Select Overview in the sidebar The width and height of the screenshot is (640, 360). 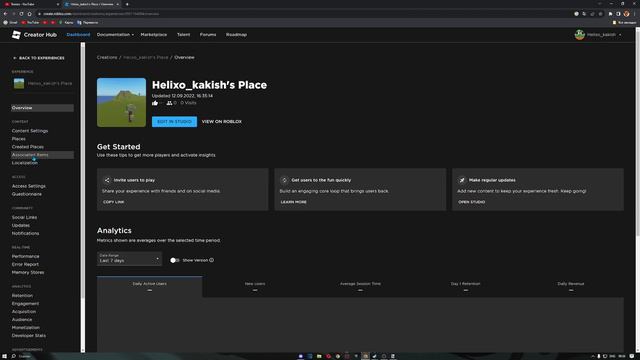pyautogui.click(x=42, y=108)
